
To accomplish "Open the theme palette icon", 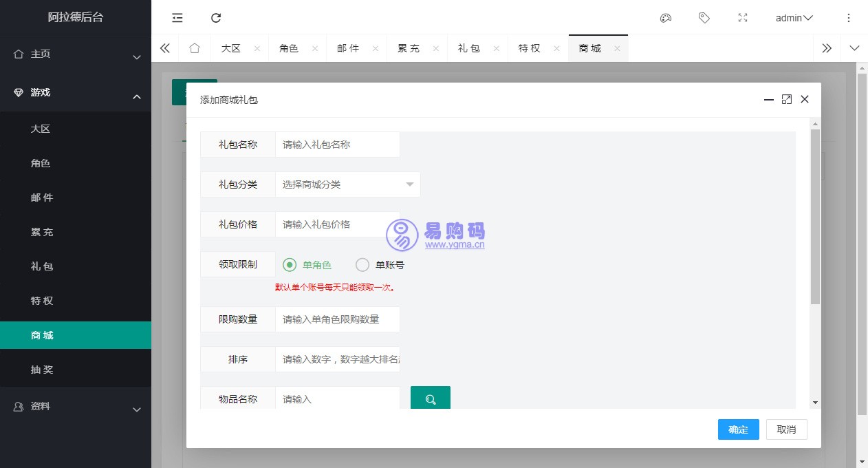I will [665, 18].
